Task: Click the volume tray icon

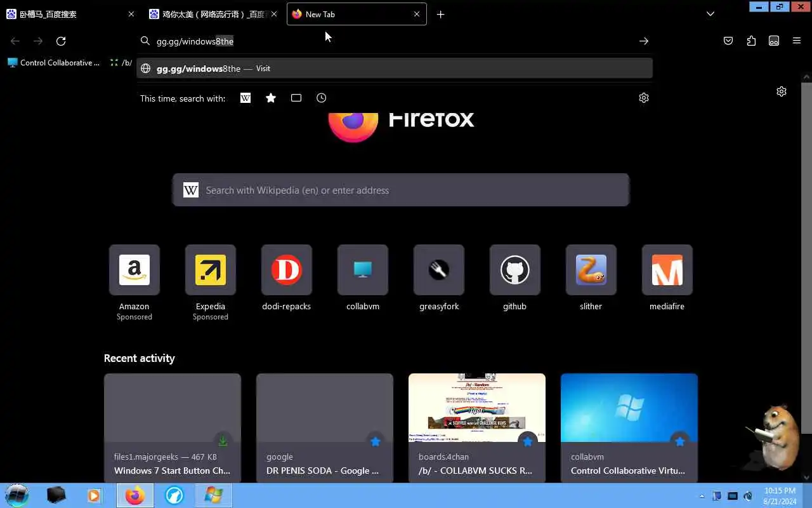Action: coord(748,496)
